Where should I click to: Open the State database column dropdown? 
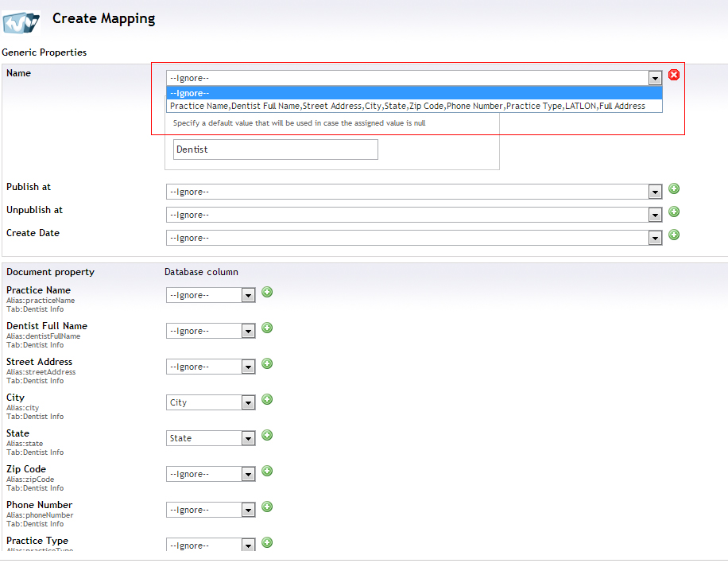pyautogui.click(x=211, y=438)
